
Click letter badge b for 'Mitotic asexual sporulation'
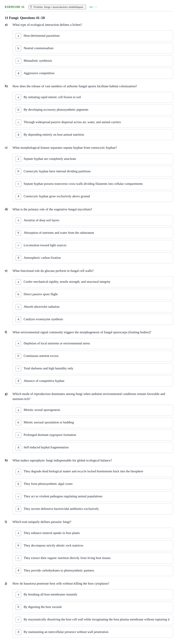[x=18, y=423]
